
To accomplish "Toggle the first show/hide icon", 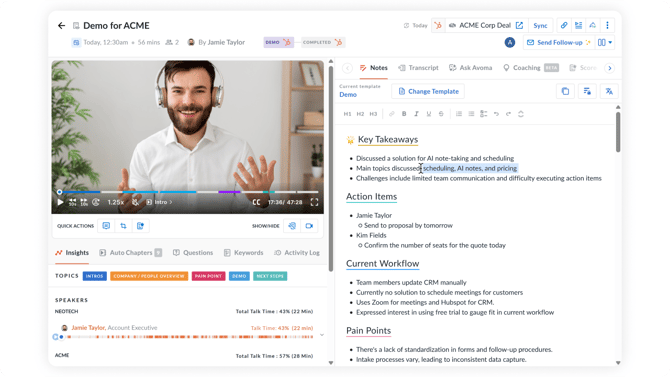I will pos(292,226).
